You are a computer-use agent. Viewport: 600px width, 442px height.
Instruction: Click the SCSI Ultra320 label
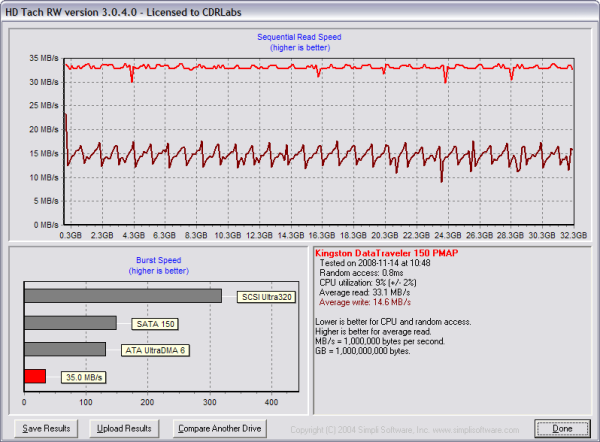pyautogui.click(x=266, y=297)
